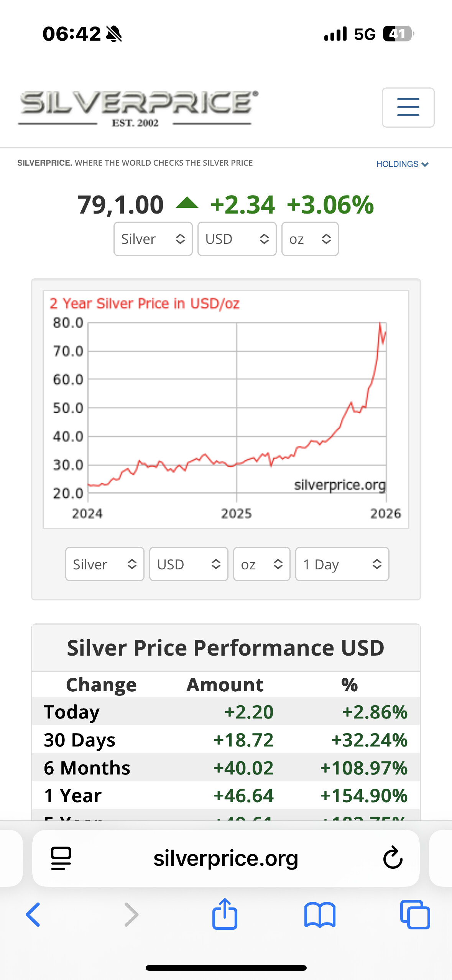Tap the 2 Year silver price chart
This screenshot has height=980, width=452.
(226, 409)
